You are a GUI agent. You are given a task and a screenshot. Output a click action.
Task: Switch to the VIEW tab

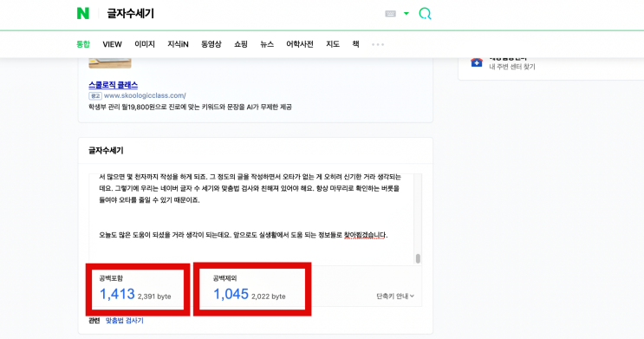112,44
